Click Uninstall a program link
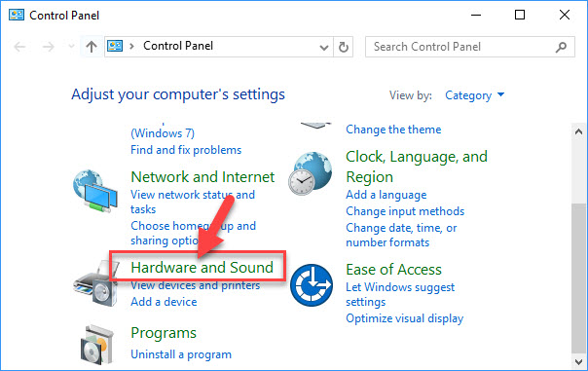588x371 pixels. 181,354
